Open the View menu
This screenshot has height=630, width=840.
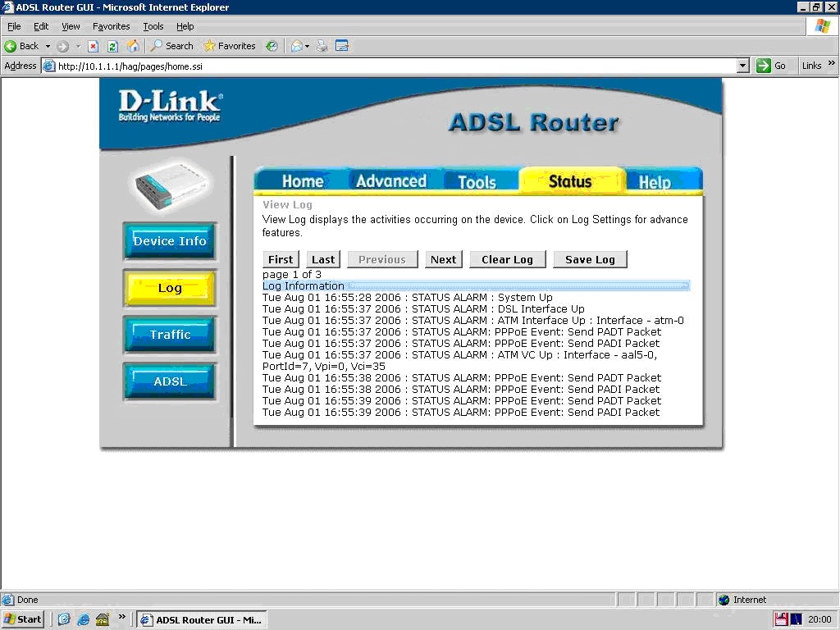click(x=71, y=26)
